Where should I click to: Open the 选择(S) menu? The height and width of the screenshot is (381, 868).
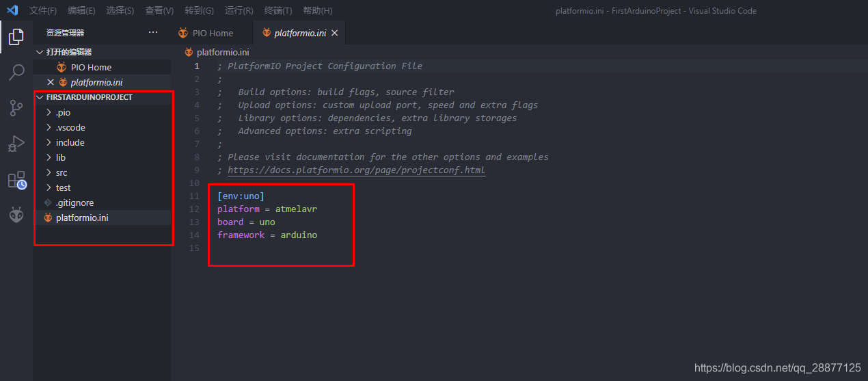(x=120, y=11)
